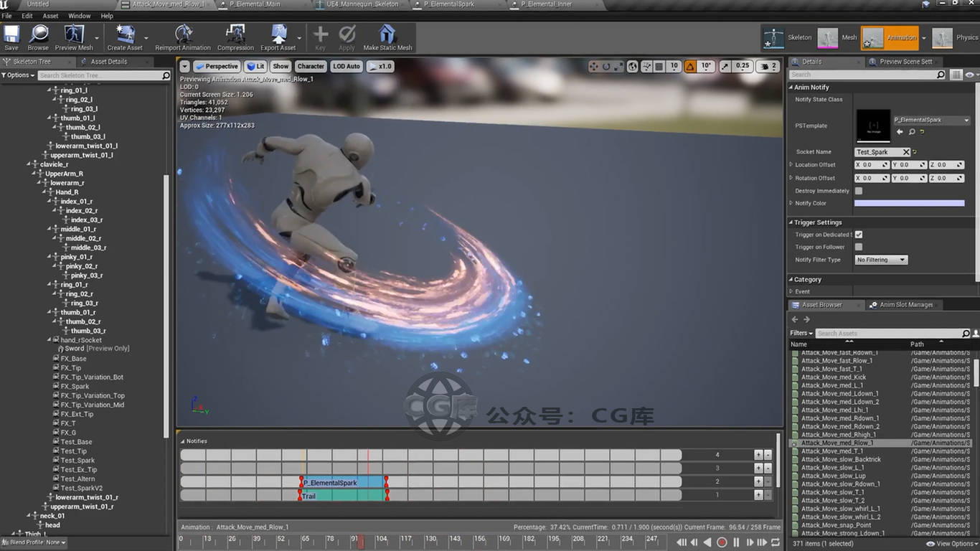This screenshot has width=980, height=551.
Task: Expand the Location Offset property
Action: 791,165
